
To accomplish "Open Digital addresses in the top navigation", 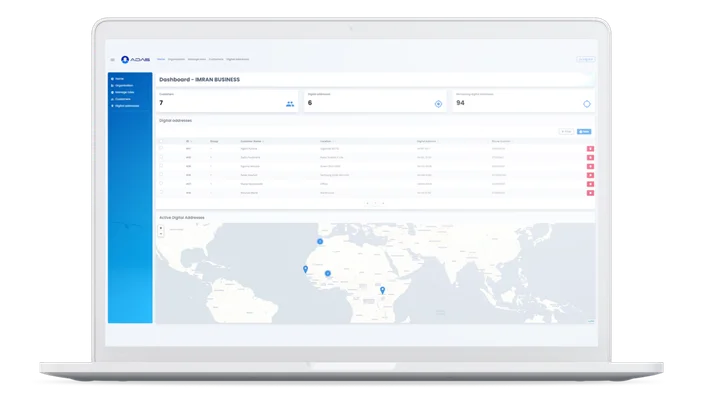I will click(x=238, y=59).
